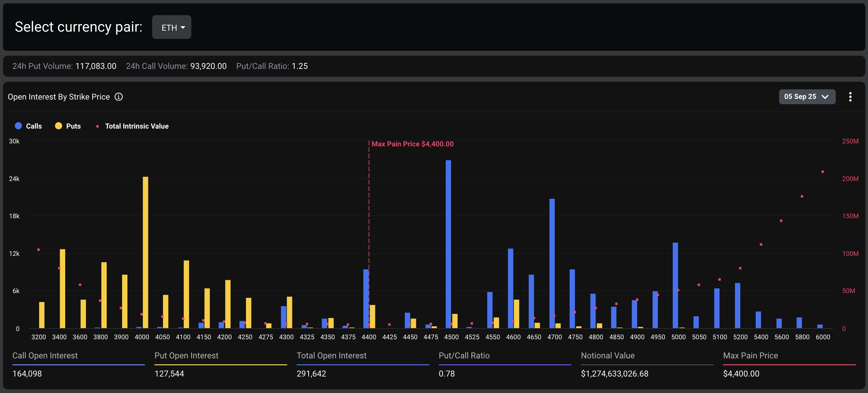Click the Max Pain Price dashed line label
The image size is (868, 393).
413,144
